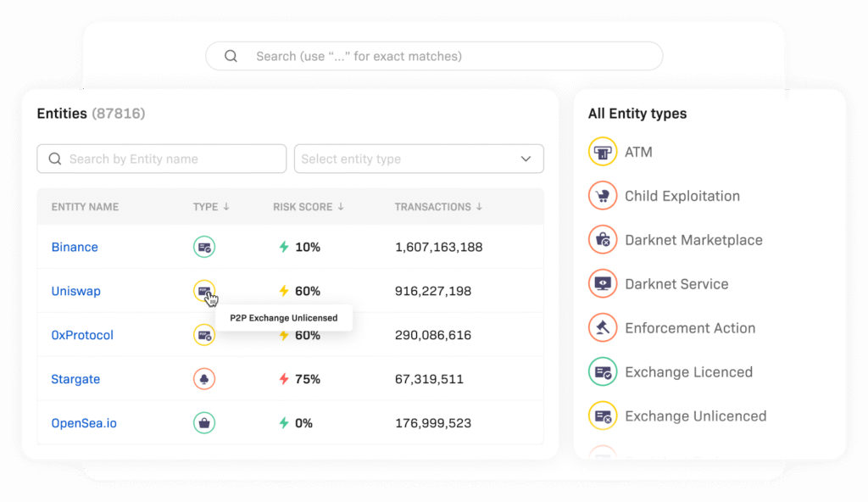This screenshot has height=502, width=868.
Task: Select the Enforcement Action gavel icon
Action: [603, 328]
